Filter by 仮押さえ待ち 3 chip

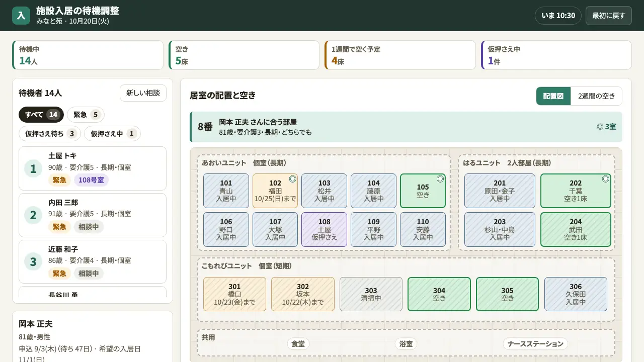point(50,134)
